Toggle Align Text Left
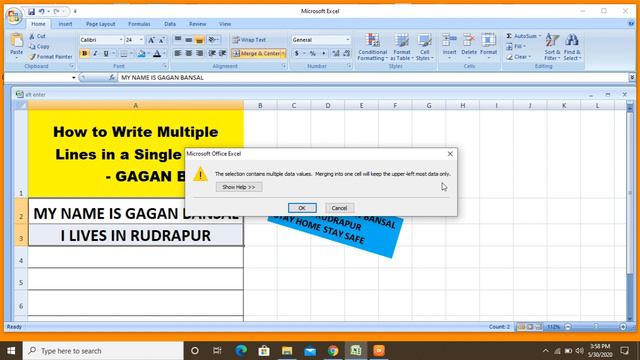 (x=178, y=53)
